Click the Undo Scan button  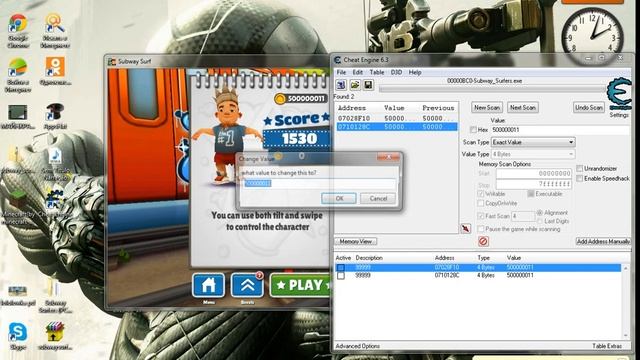point(589,107)
